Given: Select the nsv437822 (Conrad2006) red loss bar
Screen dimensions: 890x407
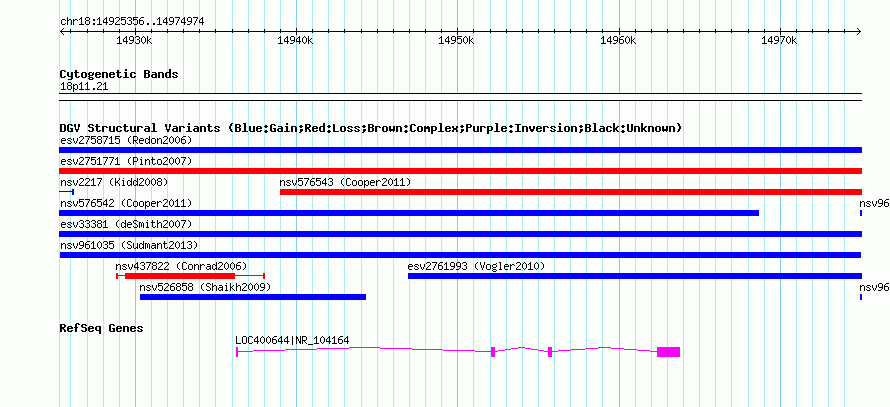Looking at the screenshot, I should pyautogui.click(x=190, y=276).
